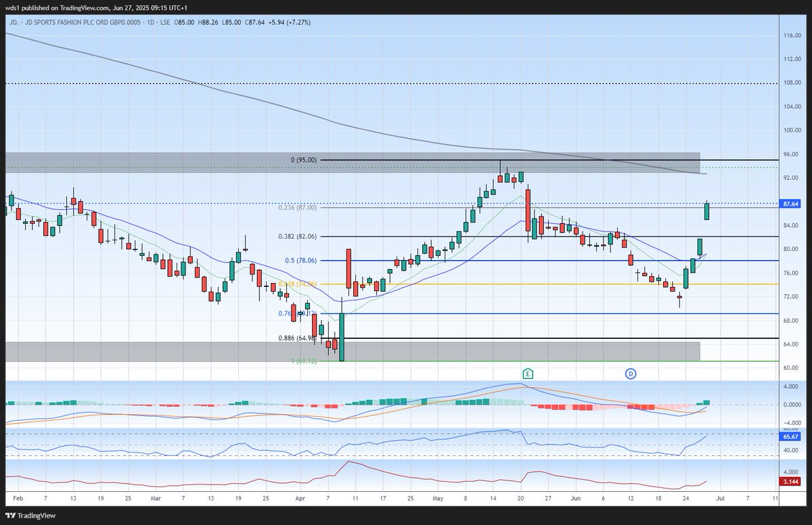Click the 108.00 price axis label
The height and width of the screenshot is (525, 812).
coord(792,83)
